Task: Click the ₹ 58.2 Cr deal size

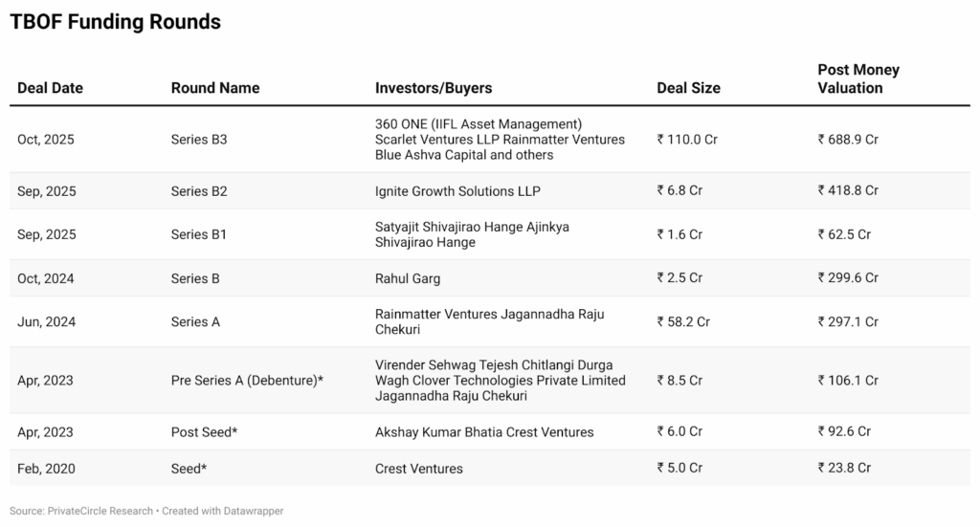Action: click(x=683, y=322)
